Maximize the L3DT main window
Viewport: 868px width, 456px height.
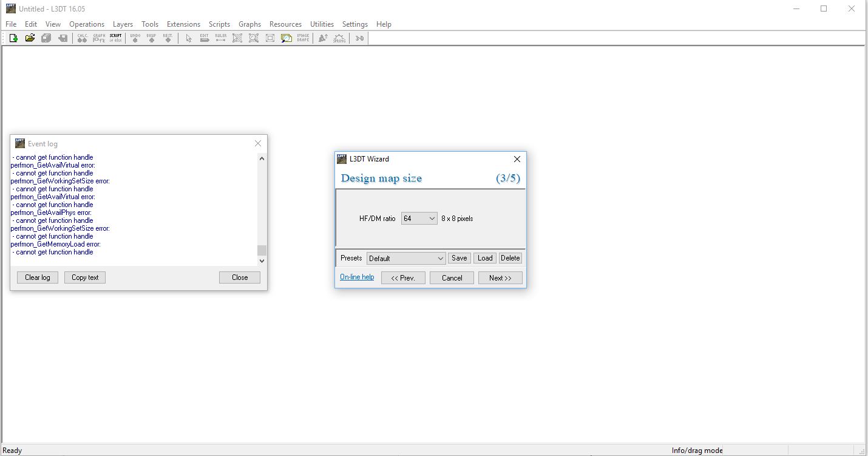tap(824, 9)
